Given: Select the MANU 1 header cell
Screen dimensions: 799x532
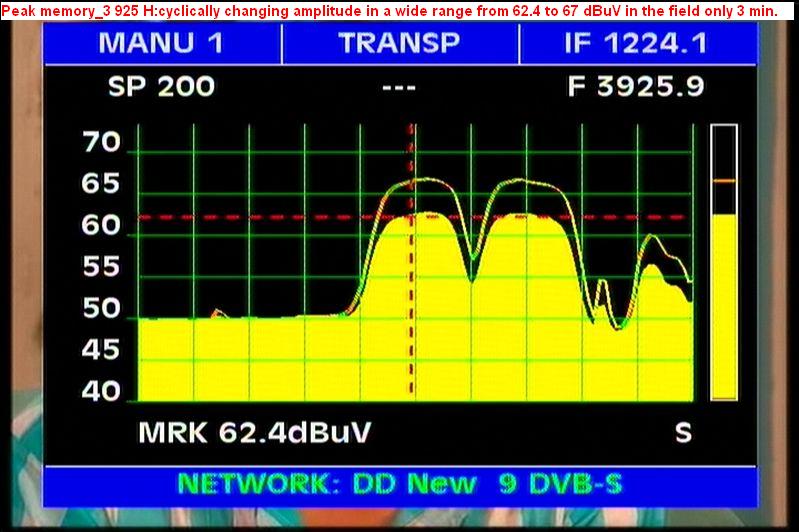Looking at the screenshot, I should (161, 43).
